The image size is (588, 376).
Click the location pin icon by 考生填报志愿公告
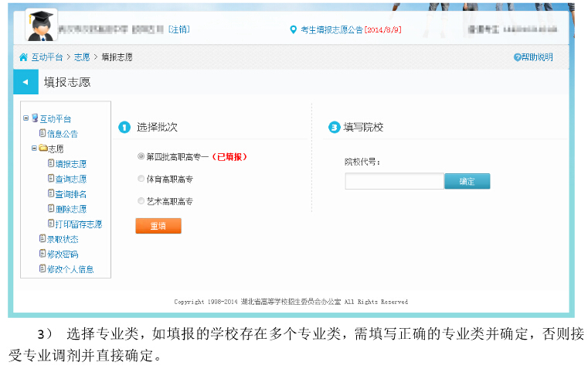click(x=293, y=29)
